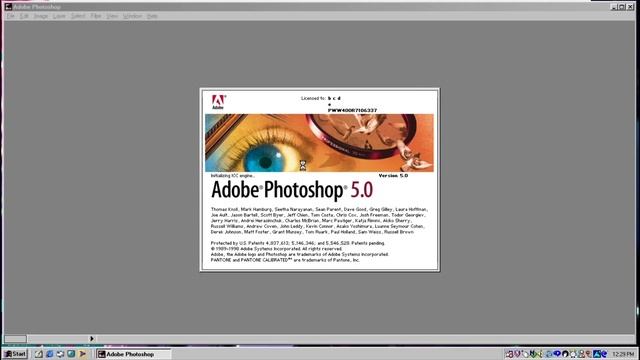Click the Adobe logo on the splash screen
The width and height of the screenshot is (640, 360).
[x=218, y=102]
